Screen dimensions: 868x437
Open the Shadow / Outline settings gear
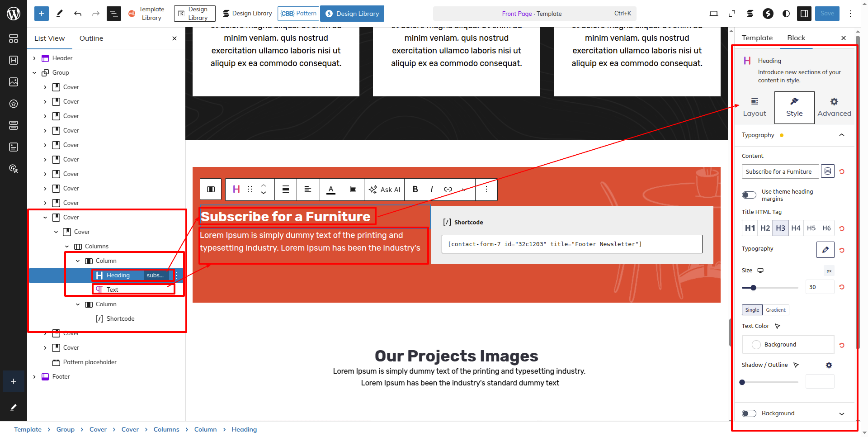click(829, 365)
